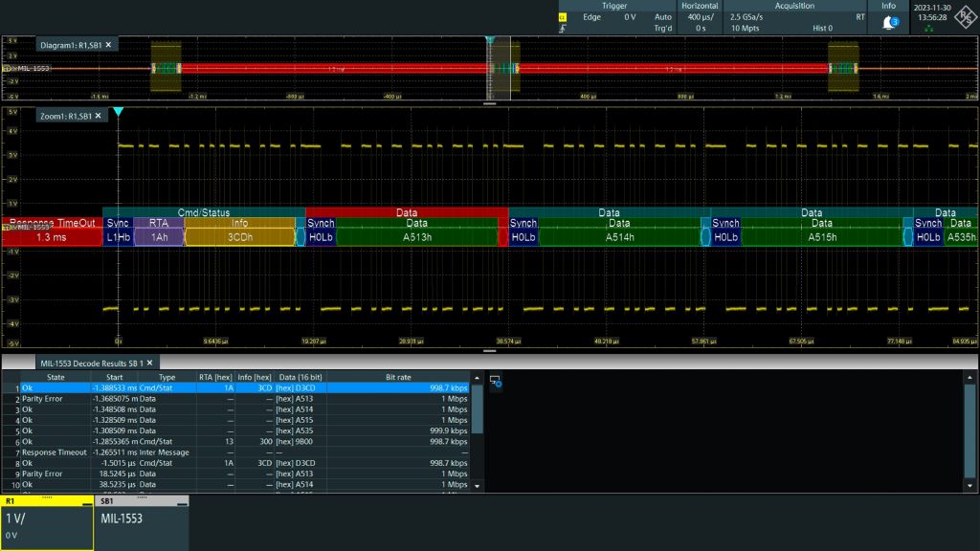Switch to the Diagram1: R1,SB1 tab
Viewport: 980px width, 551px height.
[x=69, y=43]
